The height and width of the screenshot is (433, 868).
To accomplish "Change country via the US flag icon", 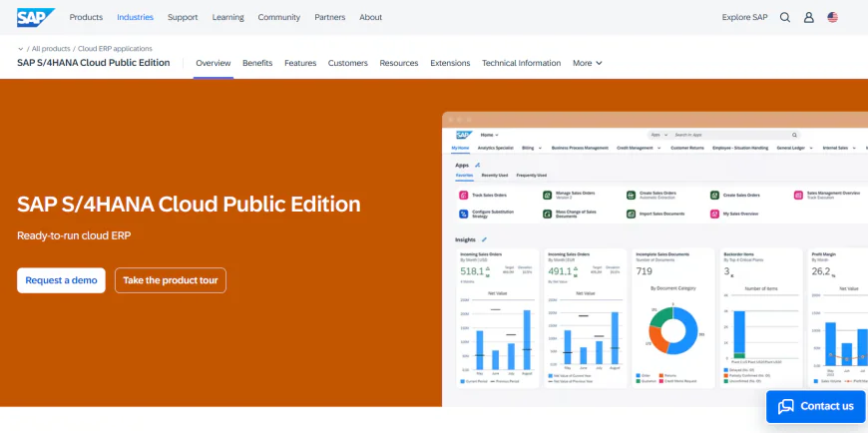I will pos(832,17).
